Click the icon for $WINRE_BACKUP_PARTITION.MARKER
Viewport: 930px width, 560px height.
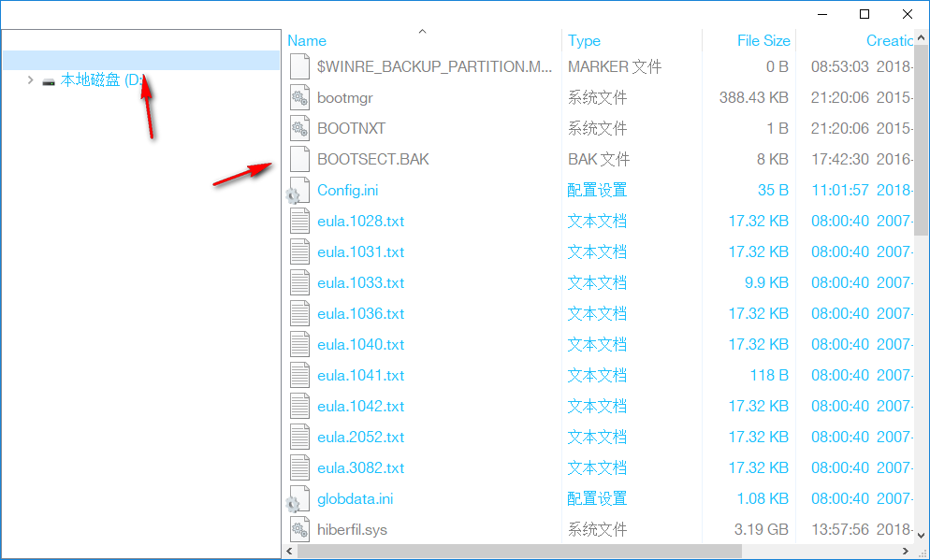[298, 65]
